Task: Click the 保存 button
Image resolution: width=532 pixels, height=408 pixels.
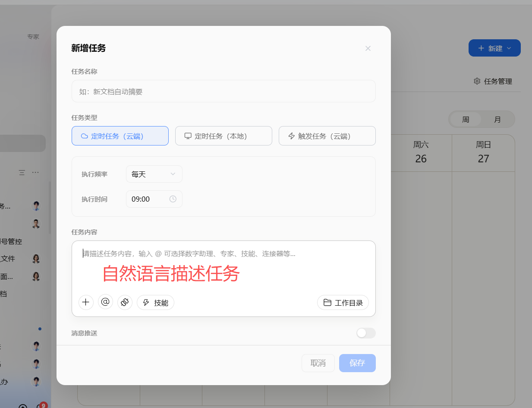Action: click(357, 363)
